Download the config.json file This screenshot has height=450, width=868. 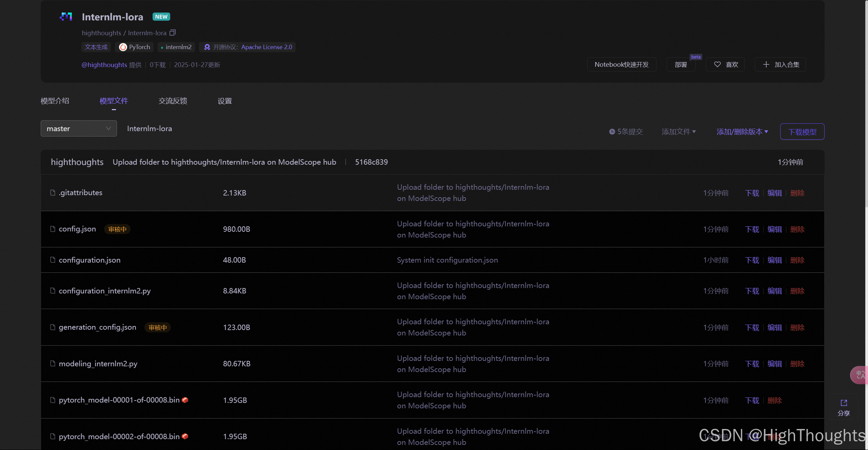point(752,229)
